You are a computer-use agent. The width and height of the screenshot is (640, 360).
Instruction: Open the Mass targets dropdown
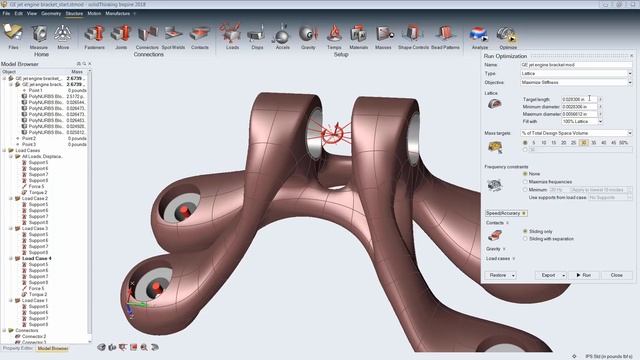point(576,133)
